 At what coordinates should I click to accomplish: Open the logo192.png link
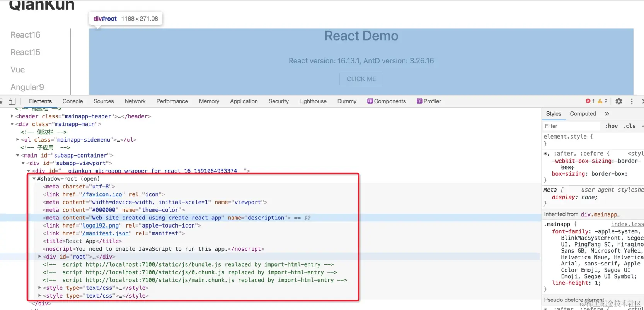click(x=101, y=226)
